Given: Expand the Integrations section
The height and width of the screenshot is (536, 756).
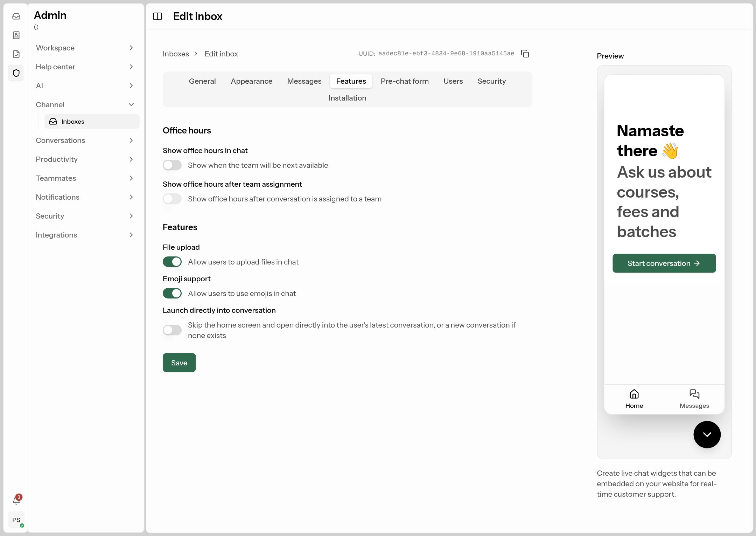Looking at the screenshot, I should pyautogui.click(x=85, y=235).
